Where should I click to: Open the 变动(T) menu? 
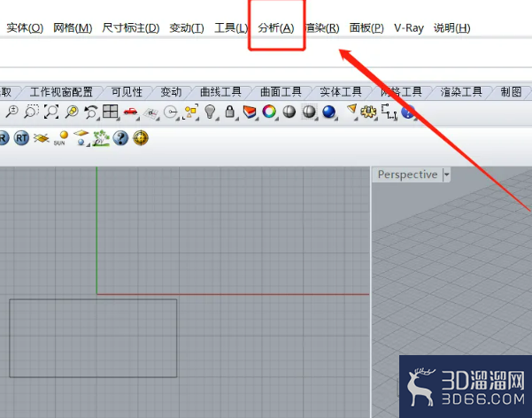pos(187,28)
